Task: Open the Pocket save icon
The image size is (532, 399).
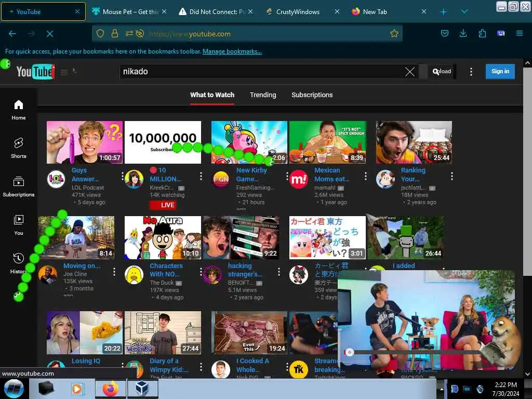Action: click(445, 34)
